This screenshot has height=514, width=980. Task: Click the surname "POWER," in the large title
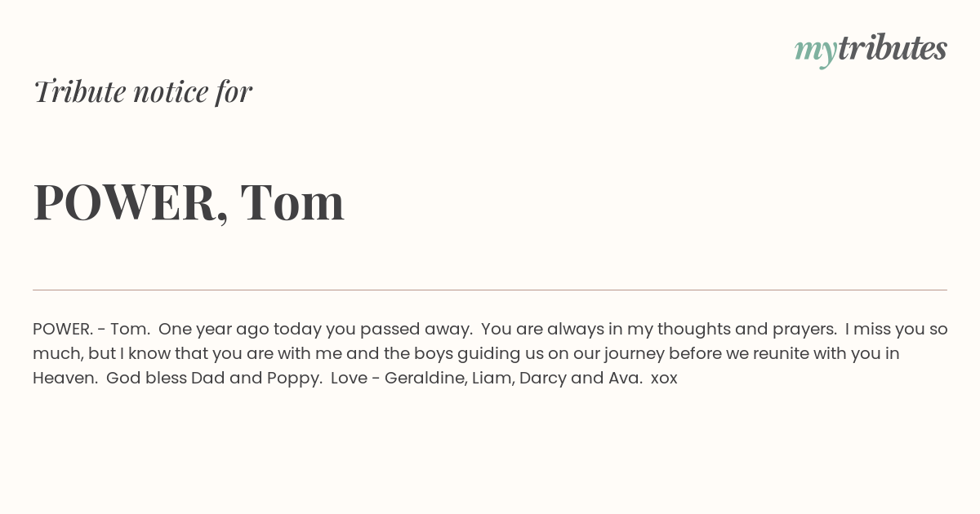coord(131,202)
